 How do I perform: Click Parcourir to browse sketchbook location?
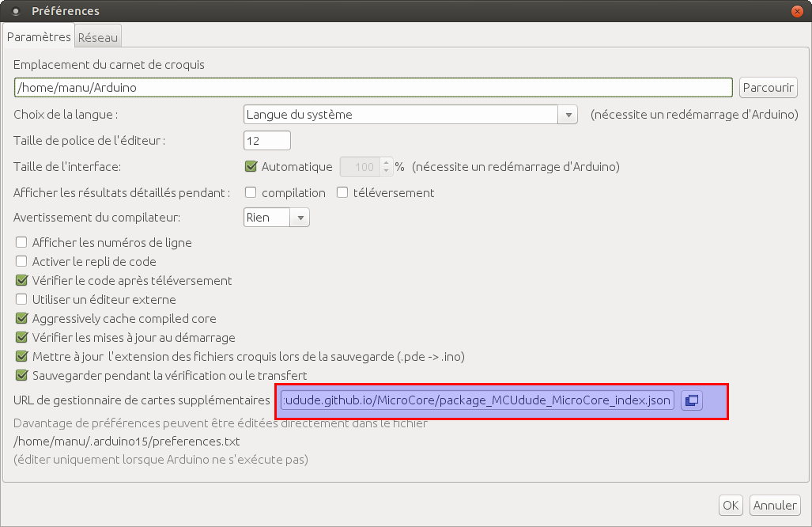coord(768,87)
